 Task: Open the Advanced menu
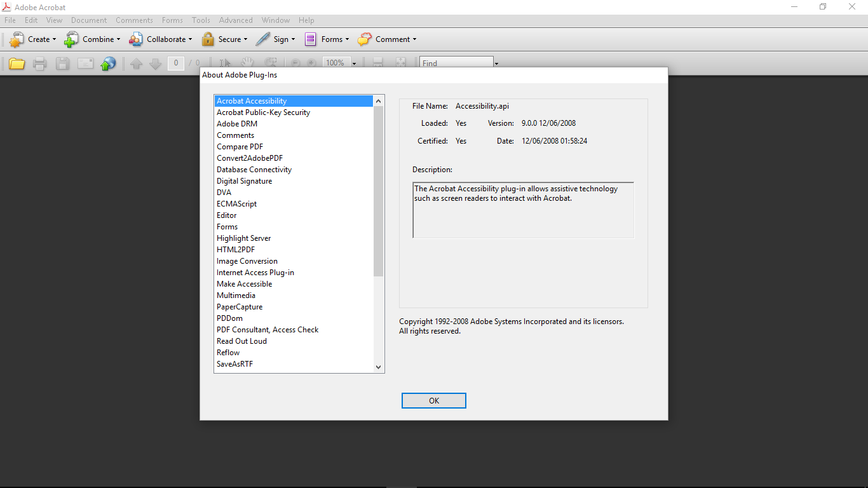coord(236,20)
